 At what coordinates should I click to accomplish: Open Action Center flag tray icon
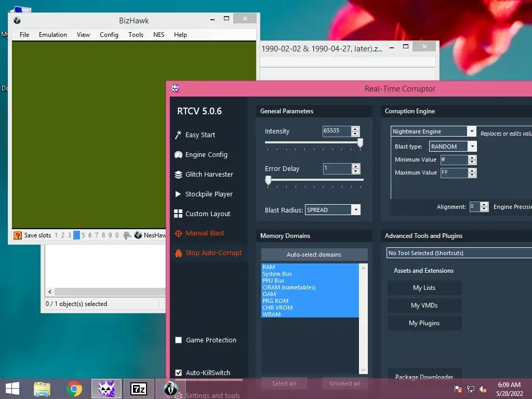click(x=458, y=389)
